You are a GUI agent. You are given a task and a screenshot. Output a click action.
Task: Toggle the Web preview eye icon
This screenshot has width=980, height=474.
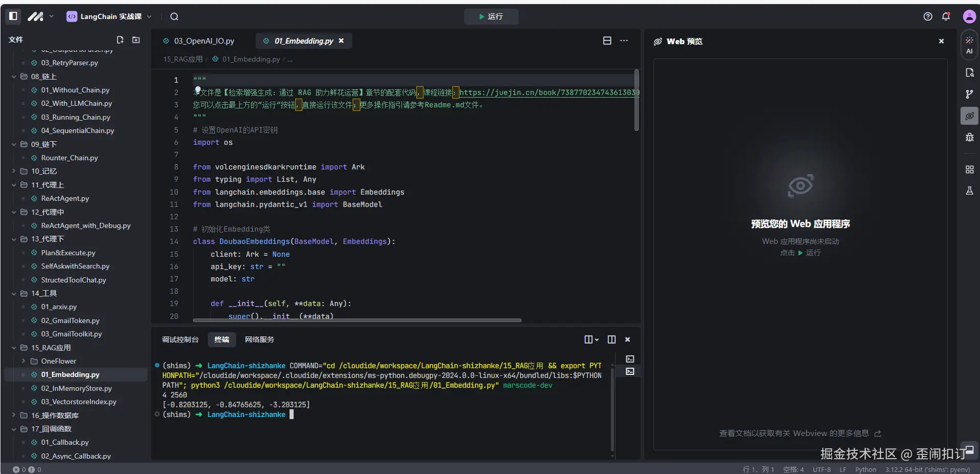969,116
